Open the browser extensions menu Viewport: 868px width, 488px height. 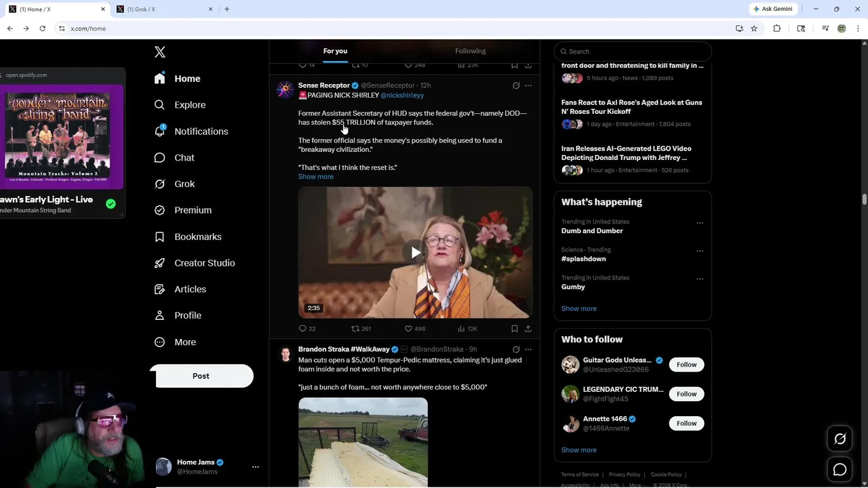pyautogui.click(x=777, y=28)
